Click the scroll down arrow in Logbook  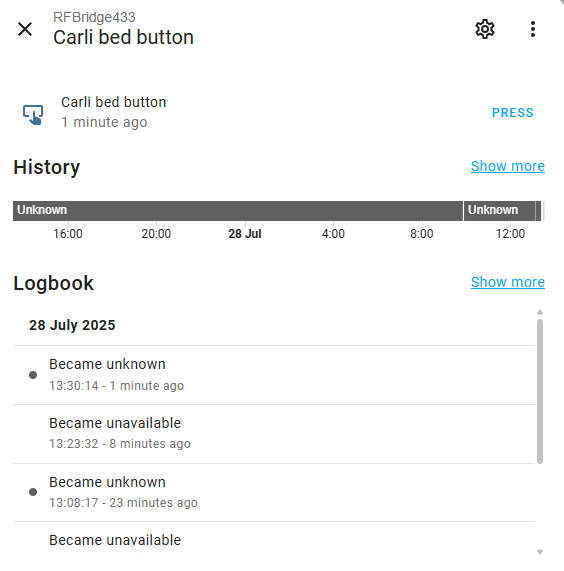(x=540, y=552)
